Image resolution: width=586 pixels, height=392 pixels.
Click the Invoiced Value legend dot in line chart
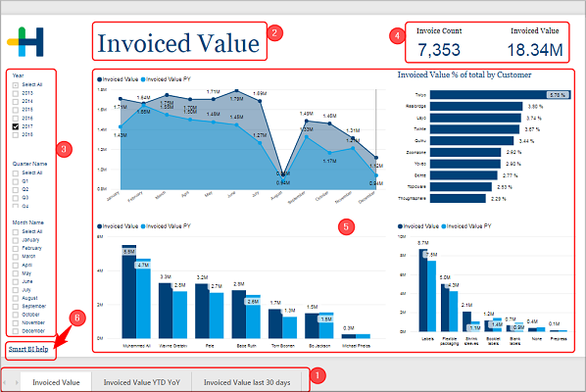point(99,79)
